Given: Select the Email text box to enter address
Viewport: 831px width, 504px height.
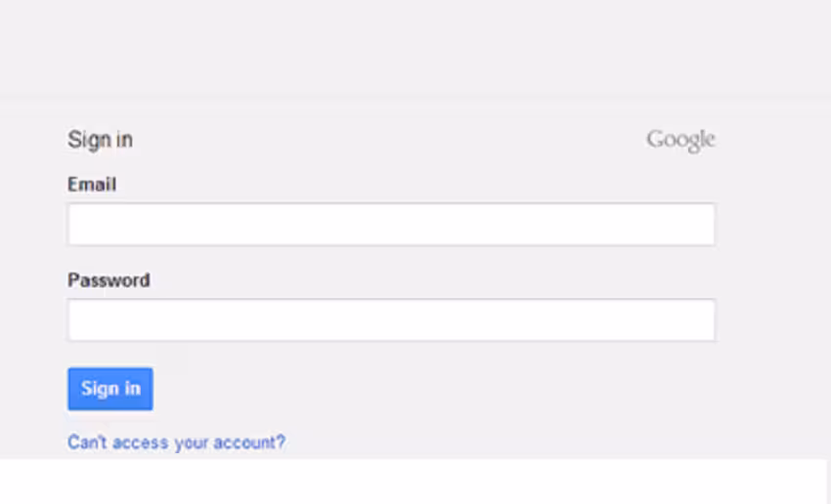Looking at the screenshot, I should pos(391,225).
